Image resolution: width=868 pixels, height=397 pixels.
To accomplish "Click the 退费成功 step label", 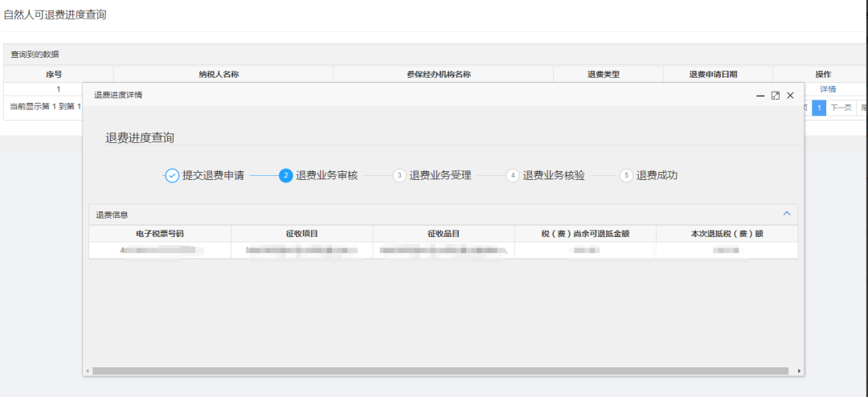I will click(657, 176).
